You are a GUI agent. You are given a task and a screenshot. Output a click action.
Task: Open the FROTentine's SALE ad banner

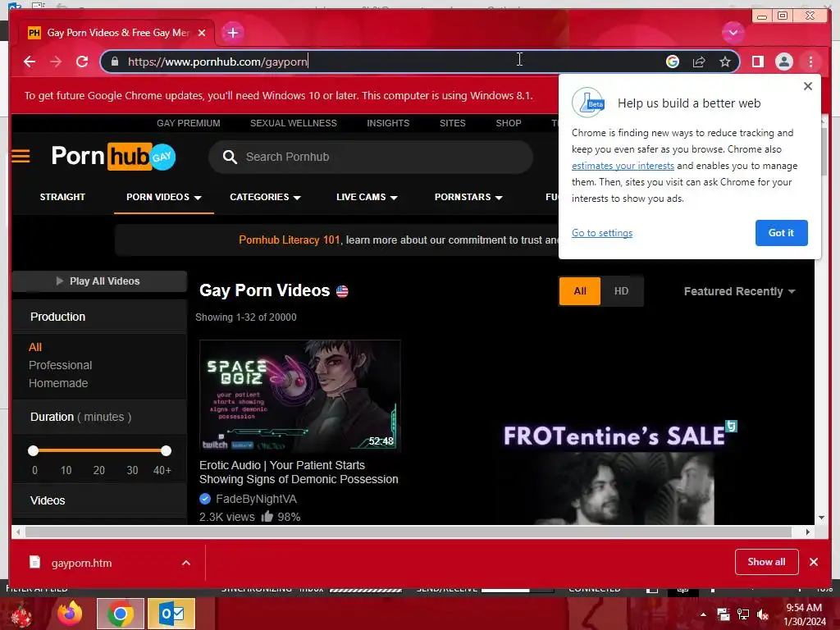(x=620, y=472)
